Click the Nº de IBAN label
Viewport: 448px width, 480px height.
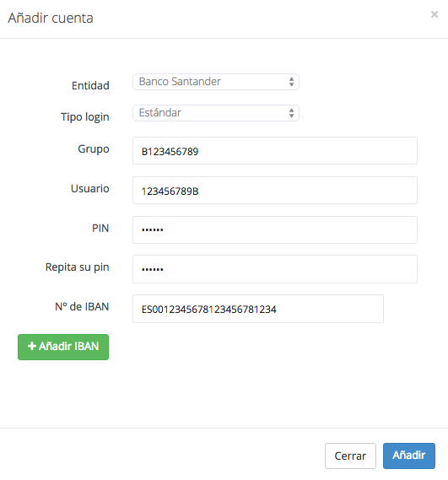click(x=82, y=306)
